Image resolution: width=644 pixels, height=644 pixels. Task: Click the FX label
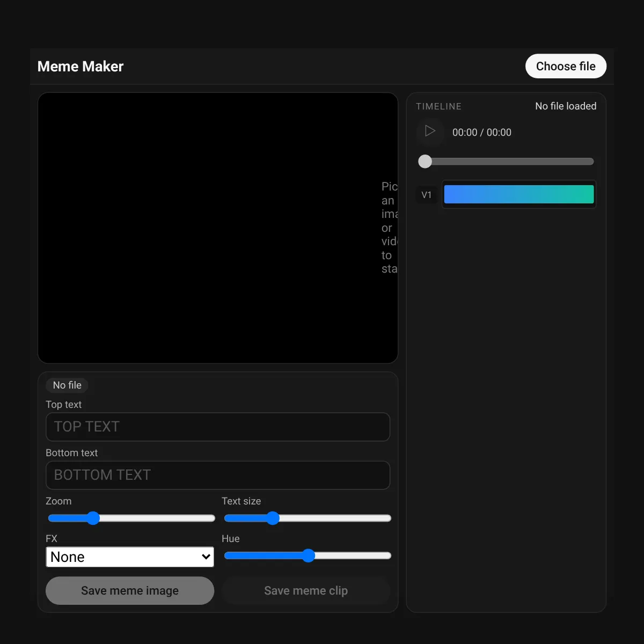click(x=52, y=539)
